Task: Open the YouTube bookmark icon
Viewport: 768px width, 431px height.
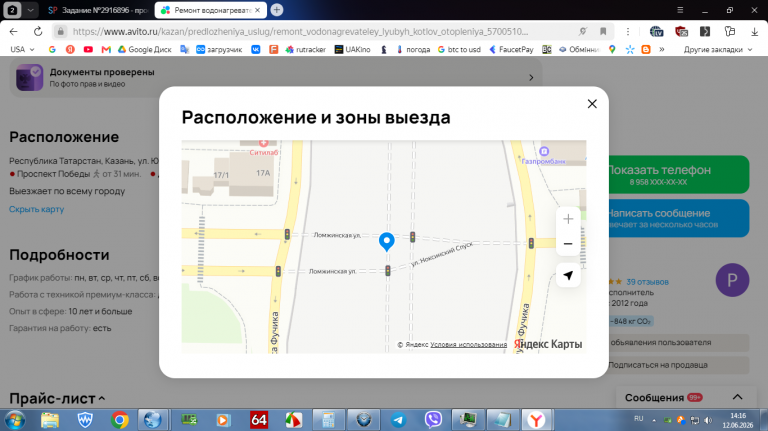Action: tap(88, 49)
